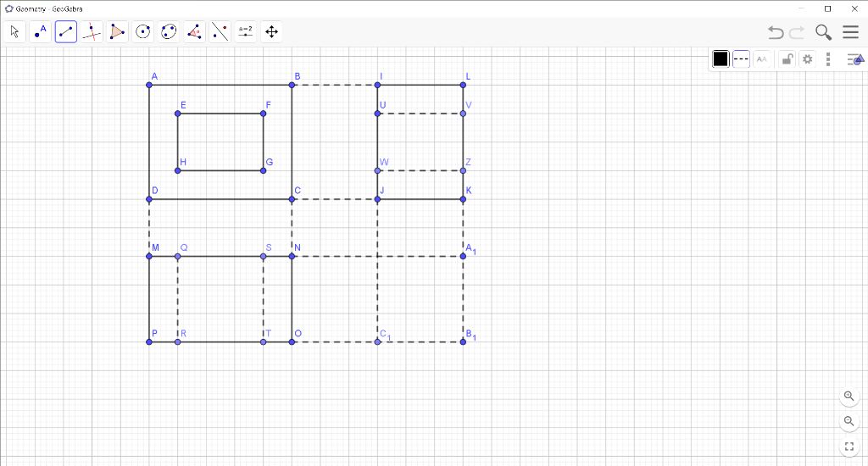868x466 pixels.
Task: Open the label text size option
Action: (x=762, y=58)
